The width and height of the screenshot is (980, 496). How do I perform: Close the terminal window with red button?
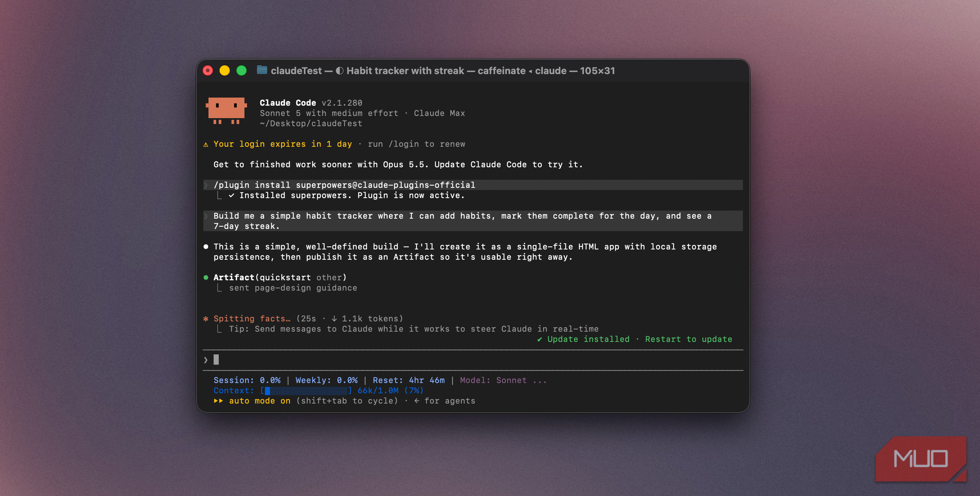click(x=208, y=70)
